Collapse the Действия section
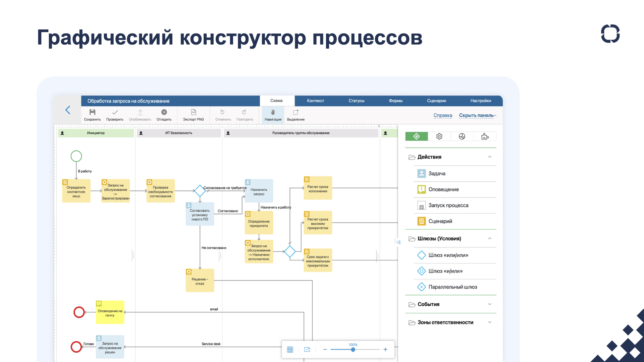 (x=489, y=157)
